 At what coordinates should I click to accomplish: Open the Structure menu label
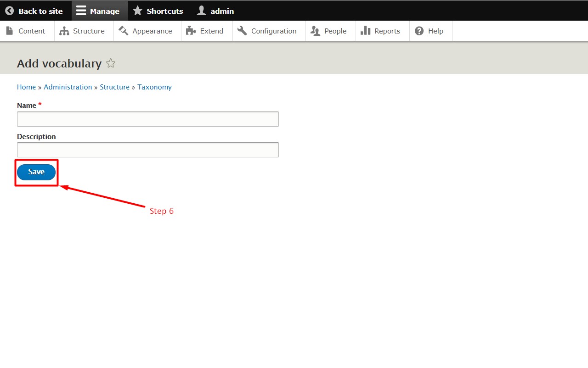coord(89,31)
